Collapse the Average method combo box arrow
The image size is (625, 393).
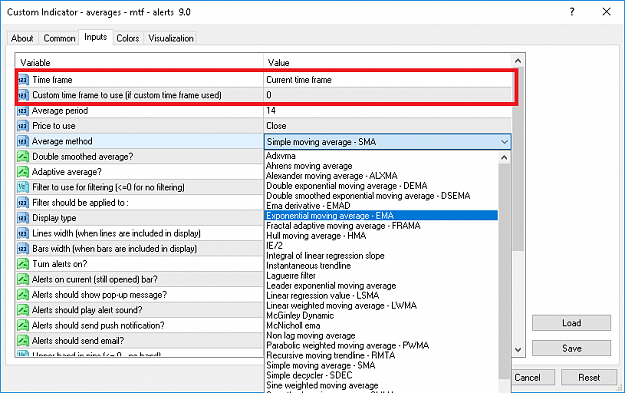504,142
